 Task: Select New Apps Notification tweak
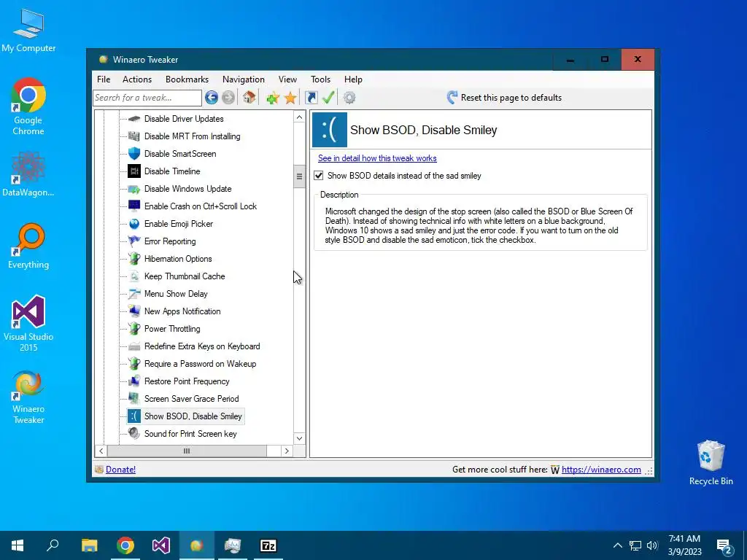click(x=182, y=311)
